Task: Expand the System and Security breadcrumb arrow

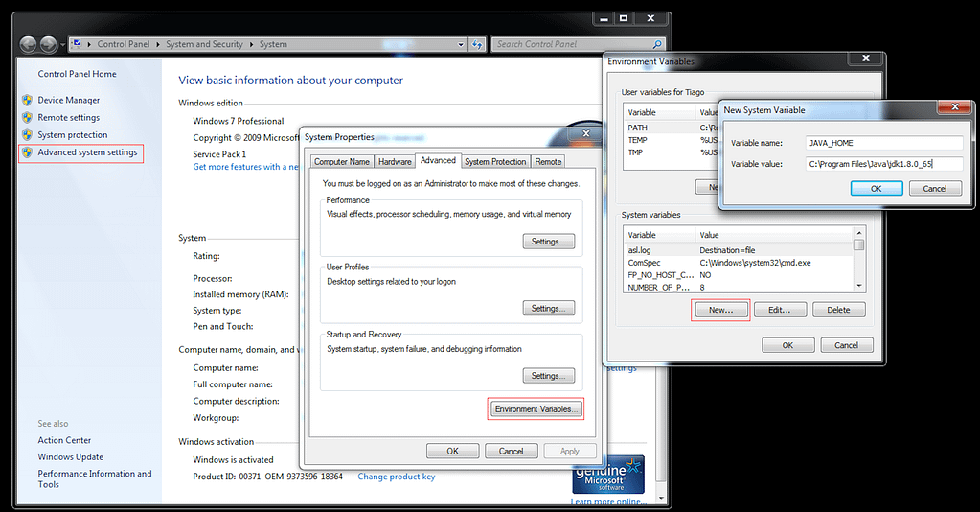Action: (252, 44)
